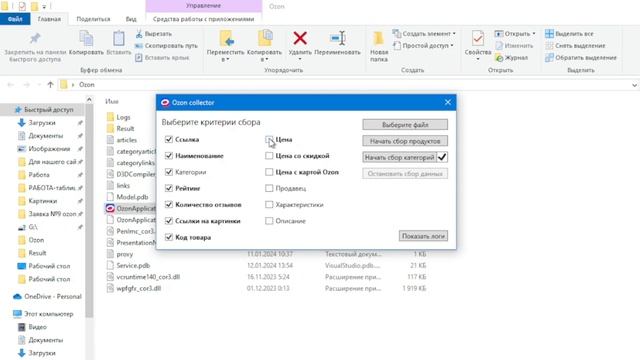Click the Показать логи button

(423, 236)
